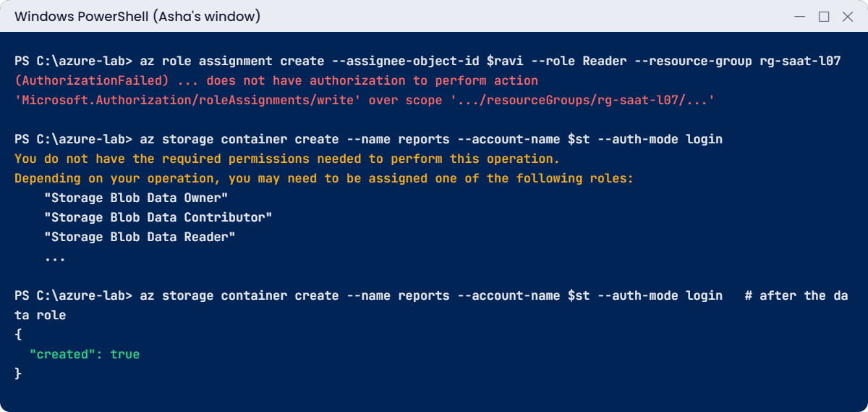Screen dimensions: 868x412
Task: Click the wrapped 'ta role' line
Action: pos(41,315)
